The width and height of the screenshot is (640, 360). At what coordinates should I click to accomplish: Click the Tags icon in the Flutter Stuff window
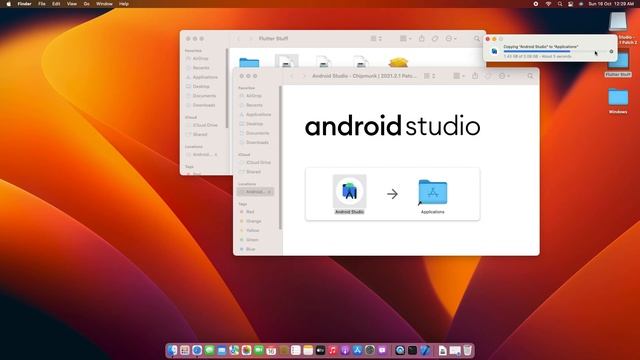[435, 38]
